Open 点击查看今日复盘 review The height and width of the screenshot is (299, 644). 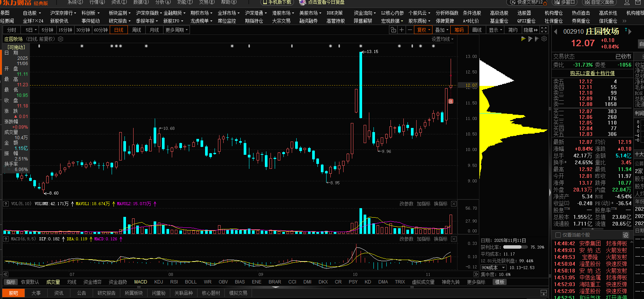click(322, 2)
